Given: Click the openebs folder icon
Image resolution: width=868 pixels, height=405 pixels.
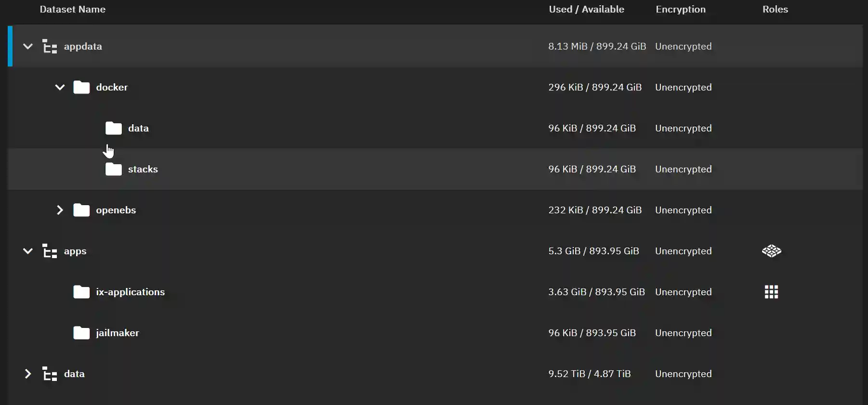Looking at the screenshot, I should 81,210.
